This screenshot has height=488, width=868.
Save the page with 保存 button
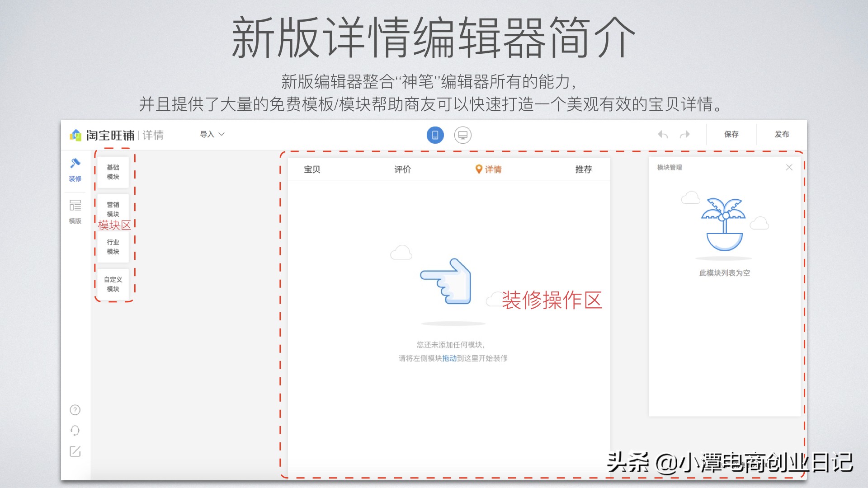coord(732,134)
